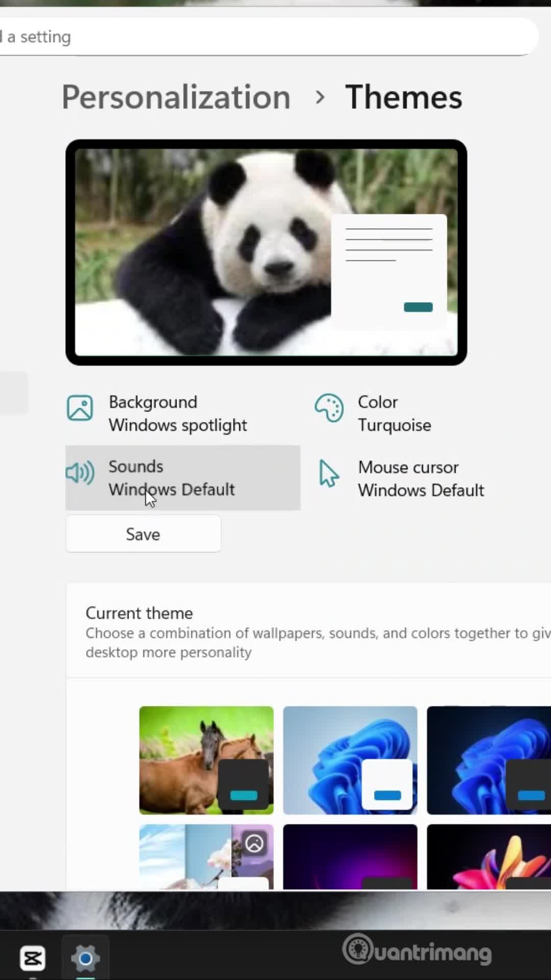Select the Windows dark bloom theme

click(489, 760)
